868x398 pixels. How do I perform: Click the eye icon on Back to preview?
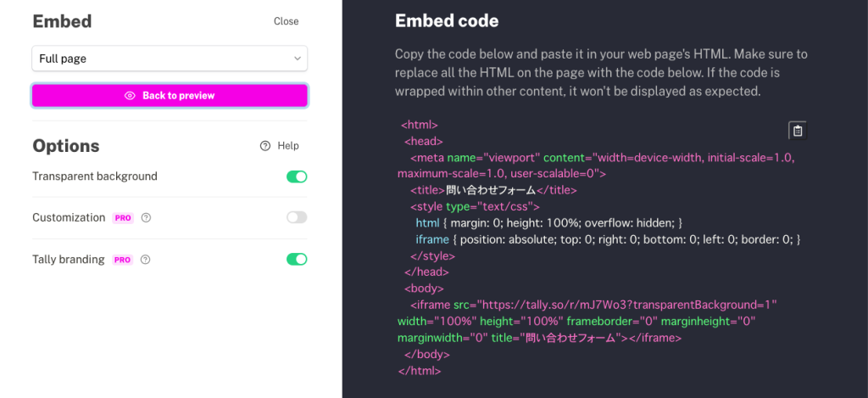130,96
